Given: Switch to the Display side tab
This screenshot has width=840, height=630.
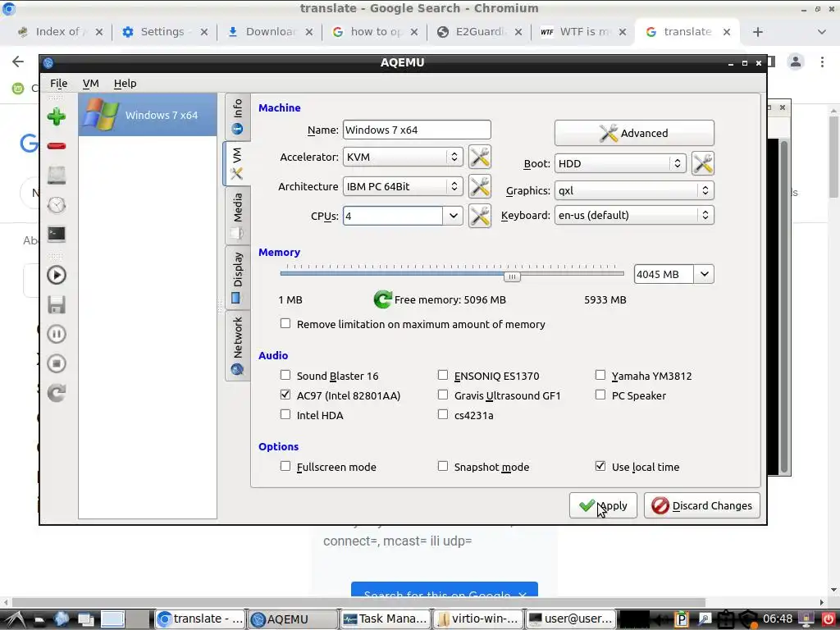Looking at the screenshot, I should (237, 277).
